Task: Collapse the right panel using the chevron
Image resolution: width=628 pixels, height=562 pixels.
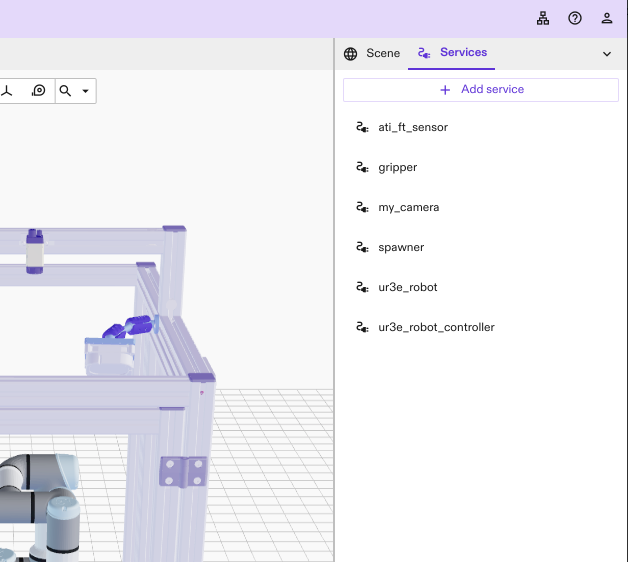Action: pos(607,54)
